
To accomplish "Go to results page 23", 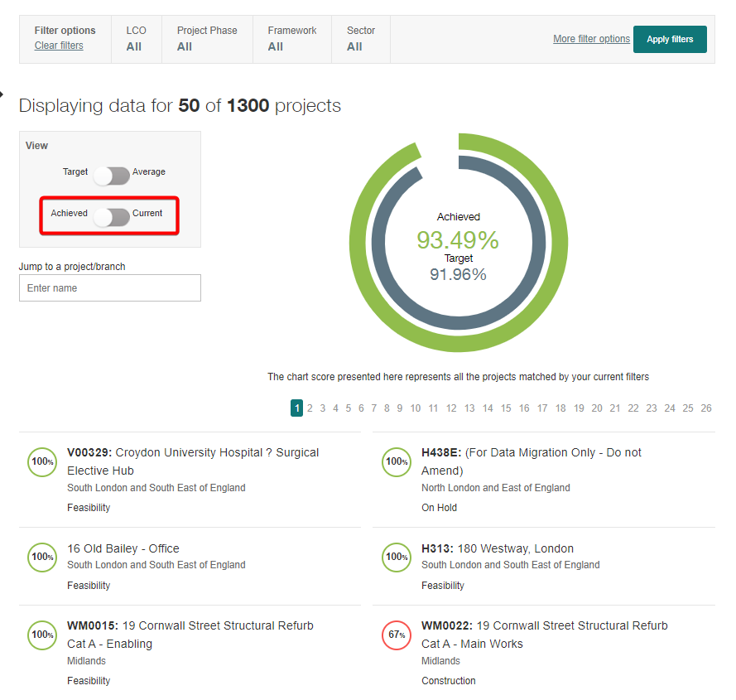I will point(652,408).
